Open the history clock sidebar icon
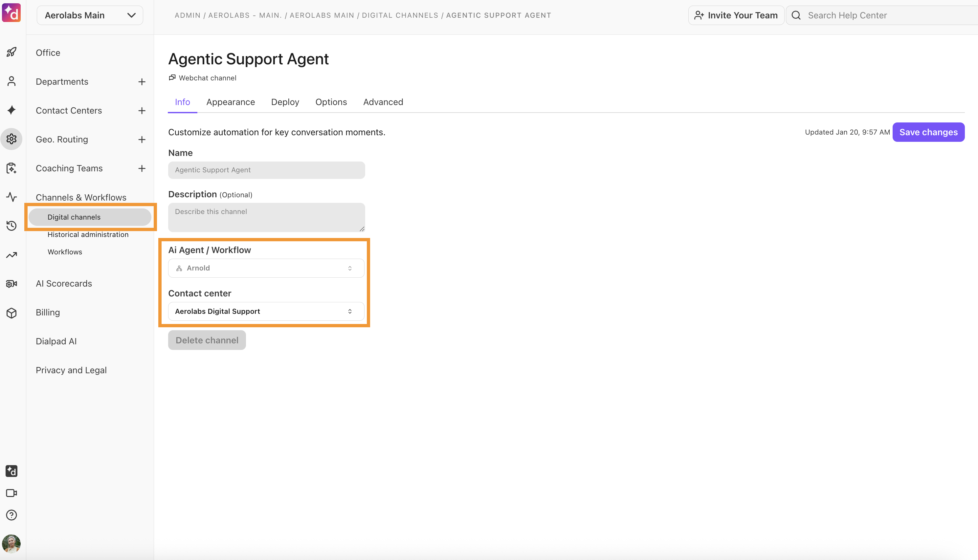Image resolution: width=978 pixels, height=560 pixels. tap(11, 226)
